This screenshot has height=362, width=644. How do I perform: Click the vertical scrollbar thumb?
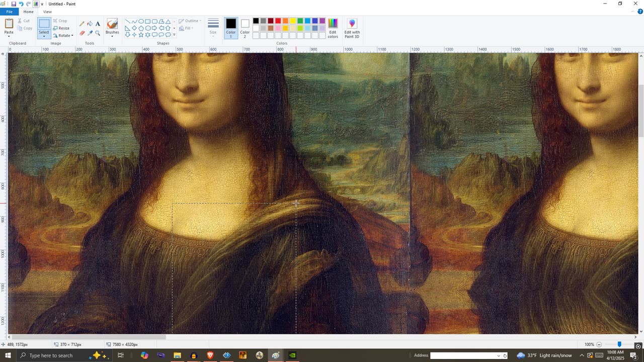click(640, 111)
